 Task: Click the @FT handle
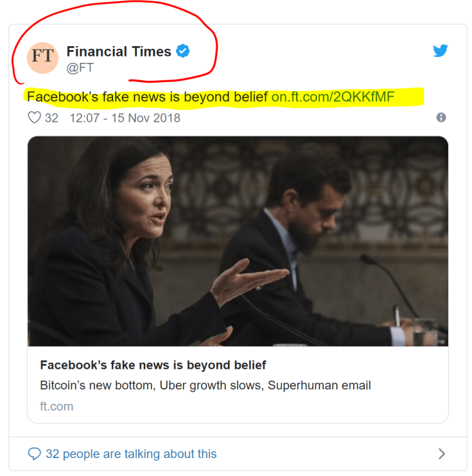[80, 67]
